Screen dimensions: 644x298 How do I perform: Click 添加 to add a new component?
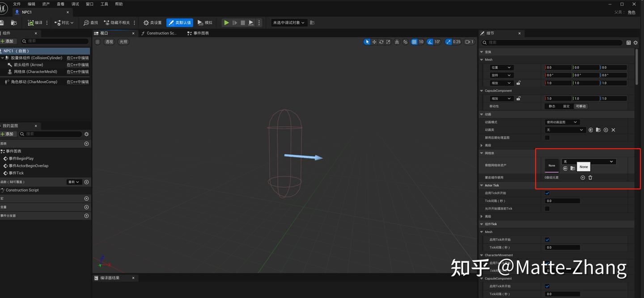click(8, 41)
